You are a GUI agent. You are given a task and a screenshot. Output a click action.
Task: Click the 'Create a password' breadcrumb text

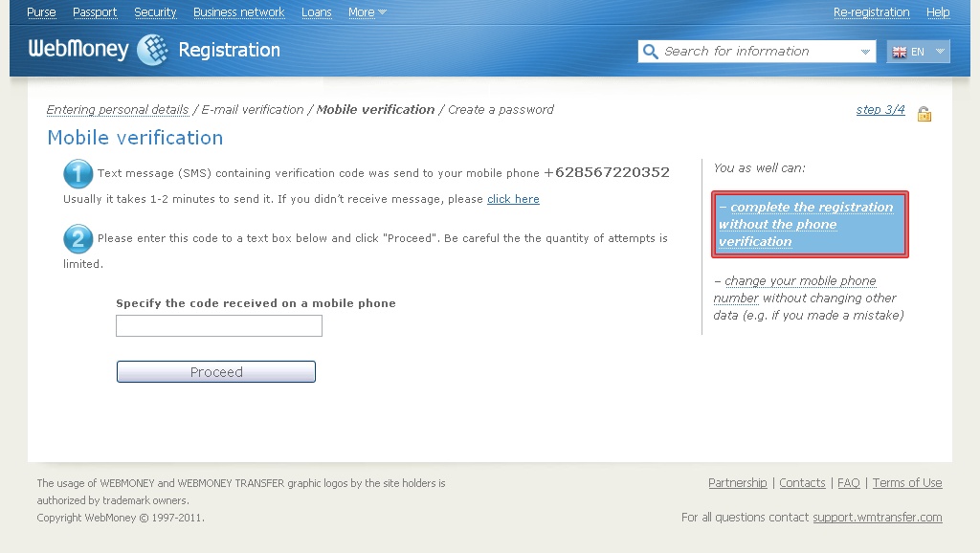(501, 109)
